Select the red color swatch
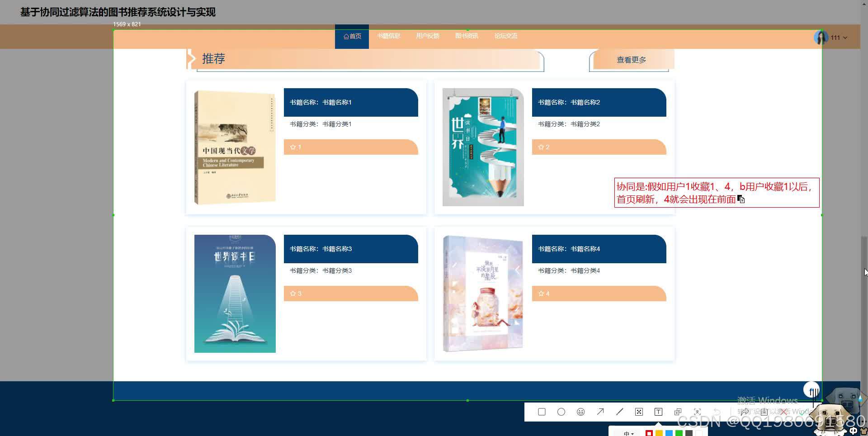 (x=650, y=433)
